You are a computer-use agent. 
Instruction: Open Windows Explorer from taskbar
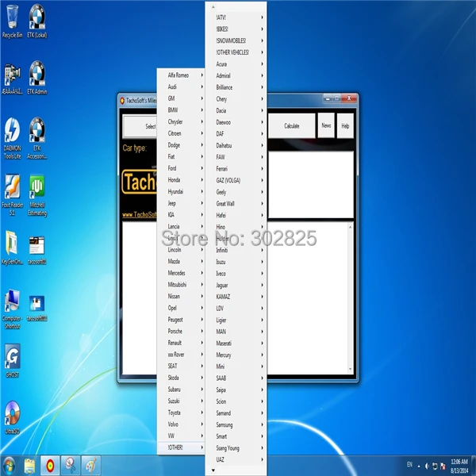29,466
